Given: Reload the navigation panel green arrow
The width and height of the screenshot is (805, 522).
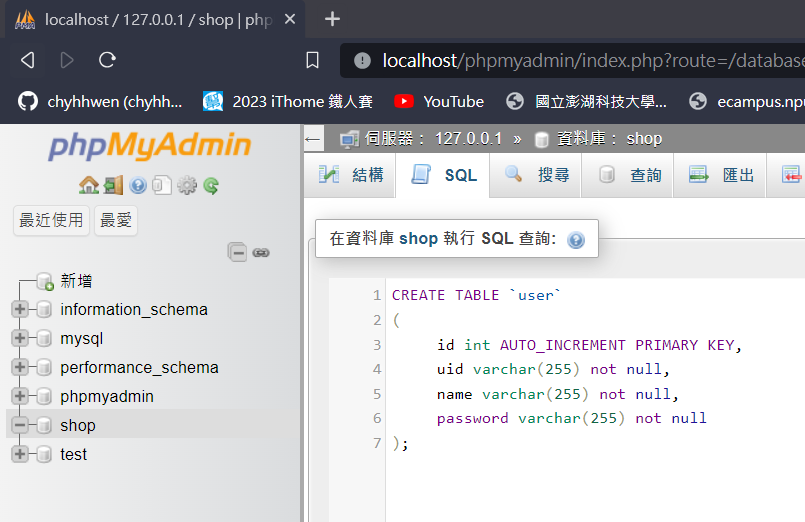Looking at the screenshot, I should [x=211, y=185].
